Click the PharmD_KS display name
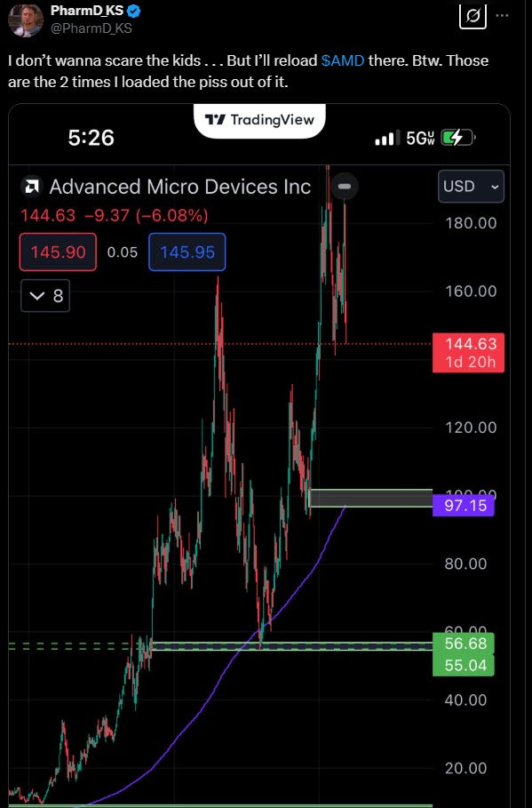The height and width of the screenshot is (808, 532). coord(87,10)
